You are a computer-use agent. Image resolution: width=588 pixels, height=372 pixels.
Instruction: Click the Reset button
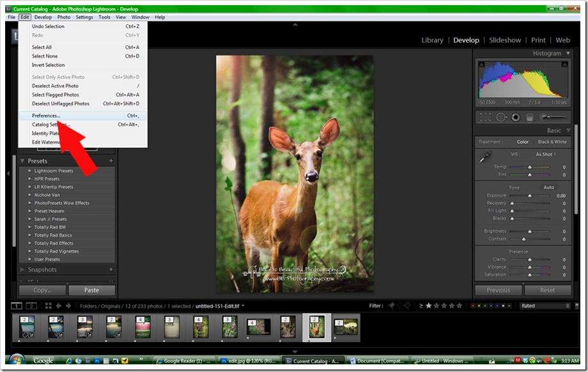pos(548,290)
